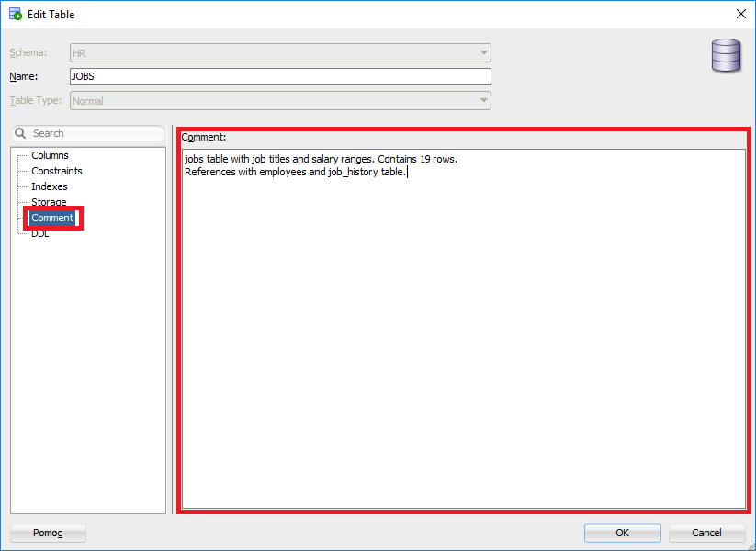The height and width of the screenshot is (551, 756).
Task: Click the Name field containing JOBS
Action: [280, 77]
